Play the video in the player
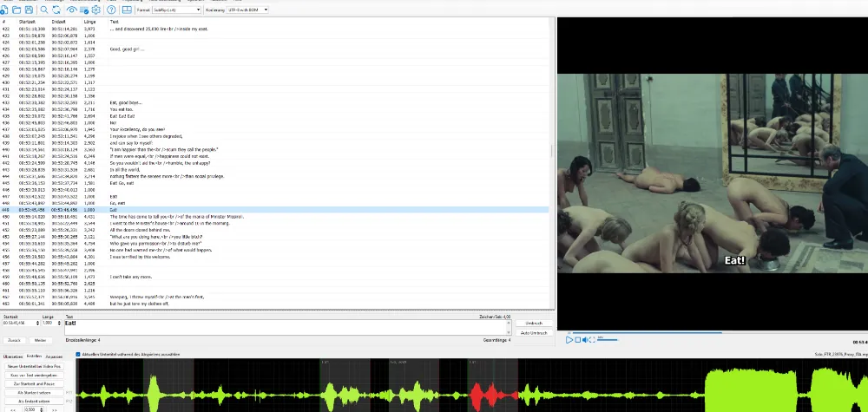This screenshot has height=412, width=868. click(569, 340)
